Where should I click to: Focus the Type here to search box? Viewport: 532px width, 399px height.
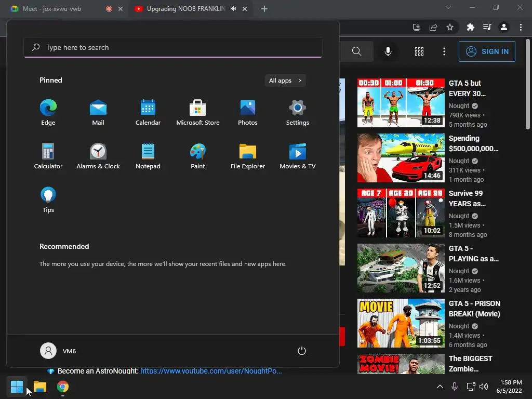point(173,47)
